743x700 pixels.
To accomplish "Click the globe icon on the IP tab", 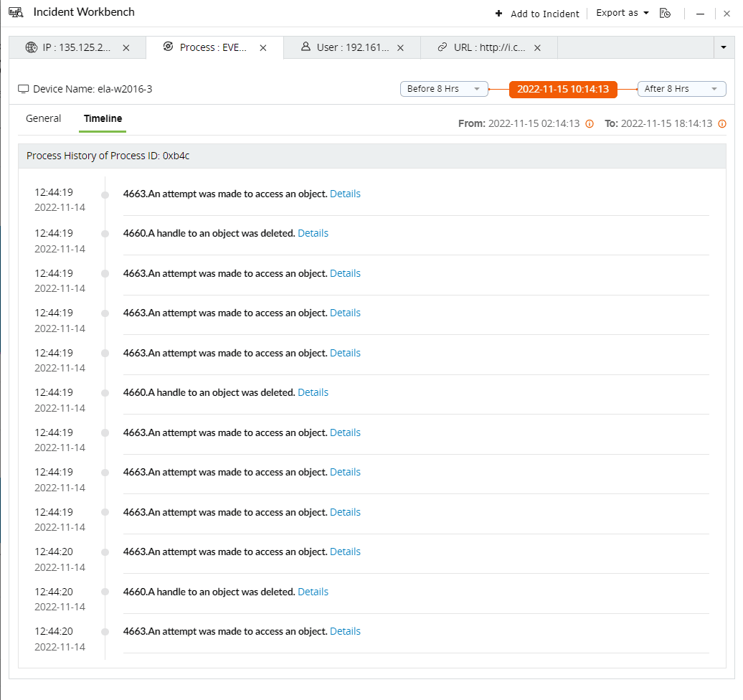I will pyautogui.click(x=30, y=47).
